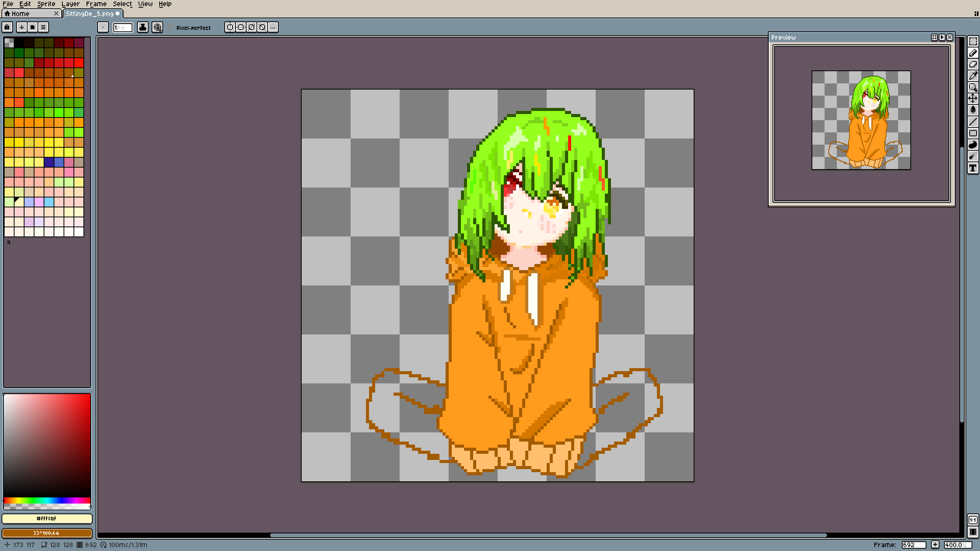Select the Eyedropper tool
The image size is (980, 551).
pos(973,76)
